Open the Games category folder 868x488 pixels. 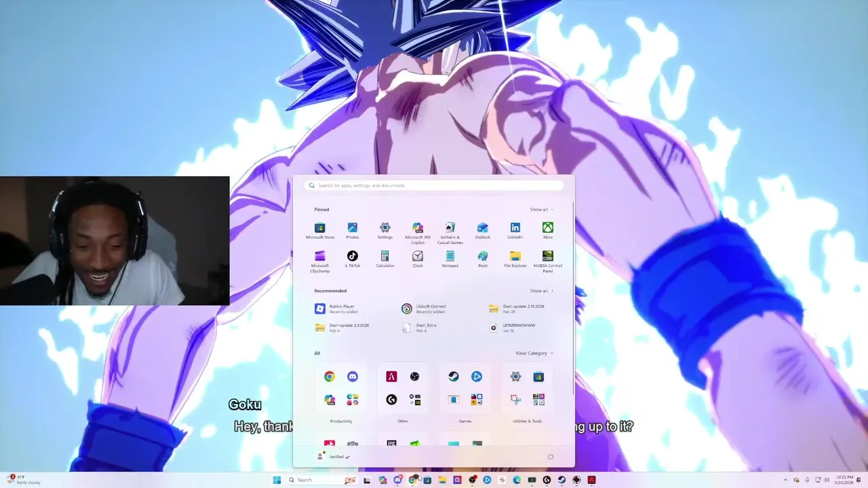point(465,421)
